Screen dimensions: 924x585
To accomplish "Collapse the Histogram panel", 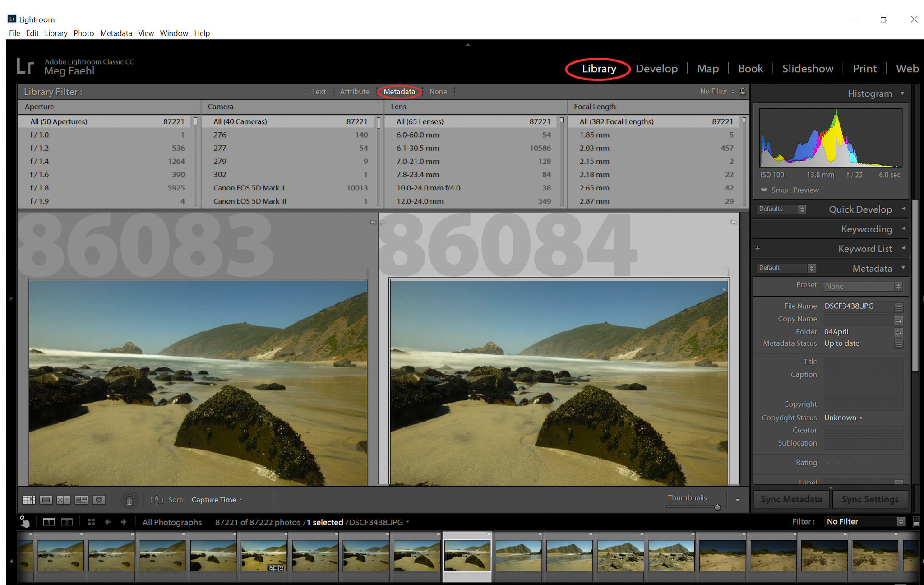I will pyautogui.click(x=903, y=93).
